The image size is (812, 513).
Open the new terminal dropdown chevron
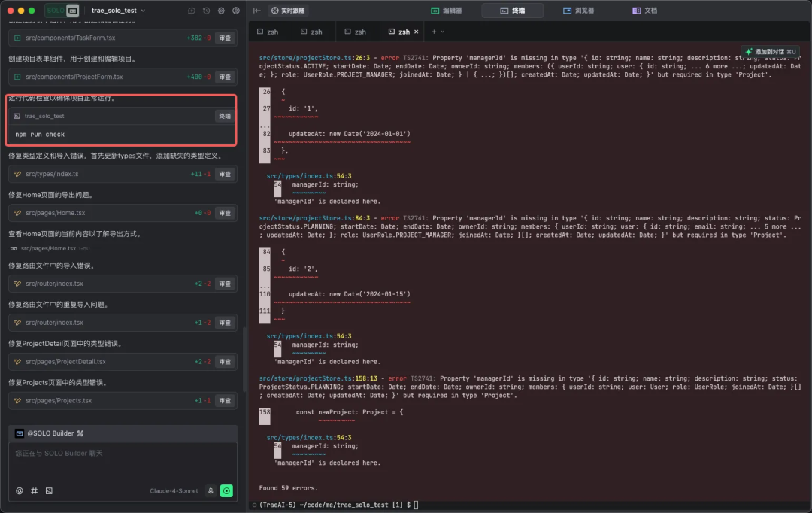[442, 32]
